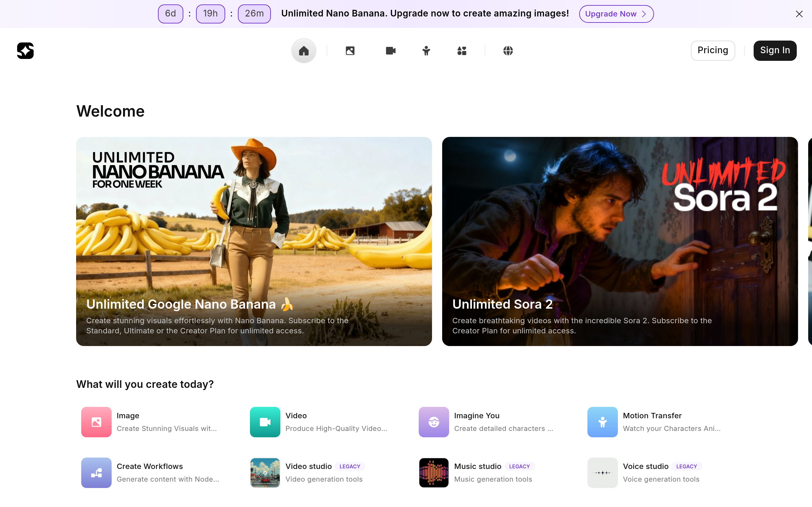This screenshot has width=812, height=507.
Task: Open the pink Image creation tool
Action: pos(96,422)
